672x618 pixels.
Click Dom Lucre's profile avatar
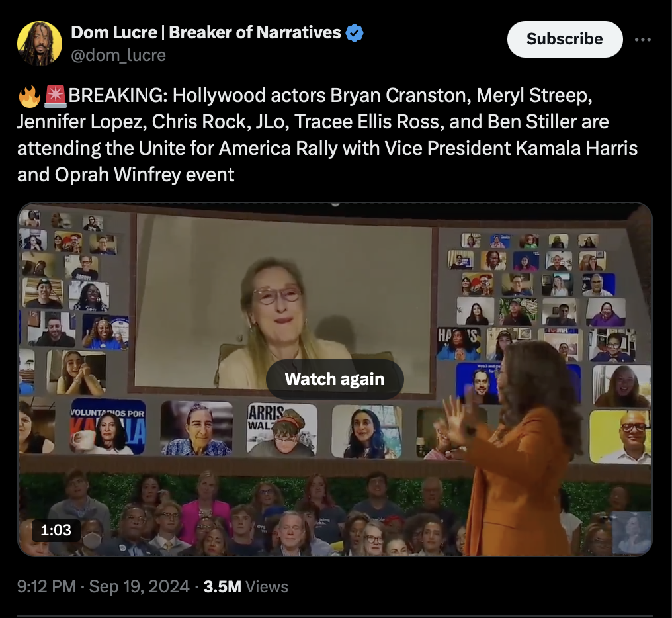click(x=39, y=43)
